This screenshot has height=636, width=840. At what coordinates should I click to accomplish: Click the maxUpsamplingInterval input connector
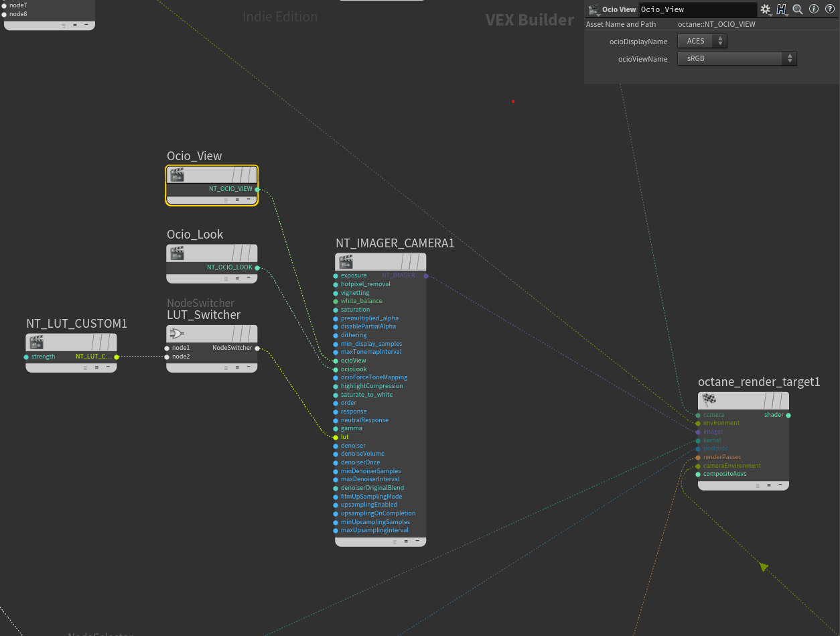336,530
